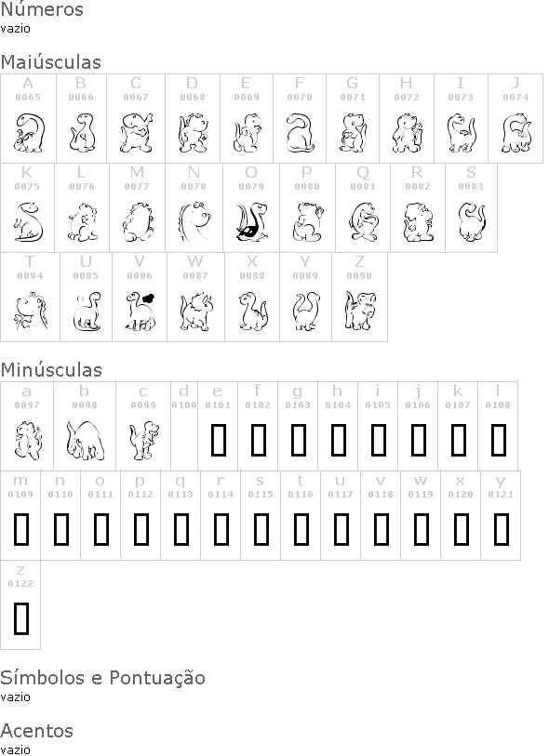Viewport: 549px width, 756px height.
Task: Choose the triceratops glyph for letter Z 0090
Action: point(360,311)
